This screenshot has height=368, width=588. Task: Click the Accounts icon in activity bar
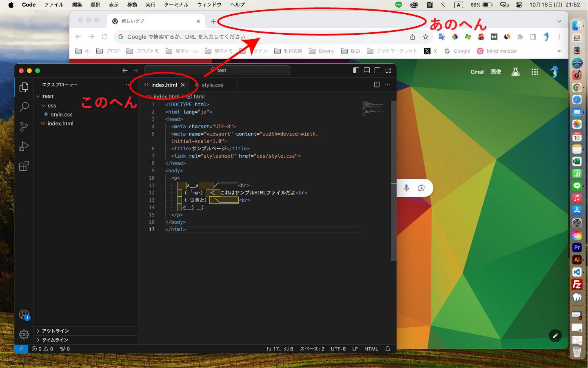coord(24,315)
